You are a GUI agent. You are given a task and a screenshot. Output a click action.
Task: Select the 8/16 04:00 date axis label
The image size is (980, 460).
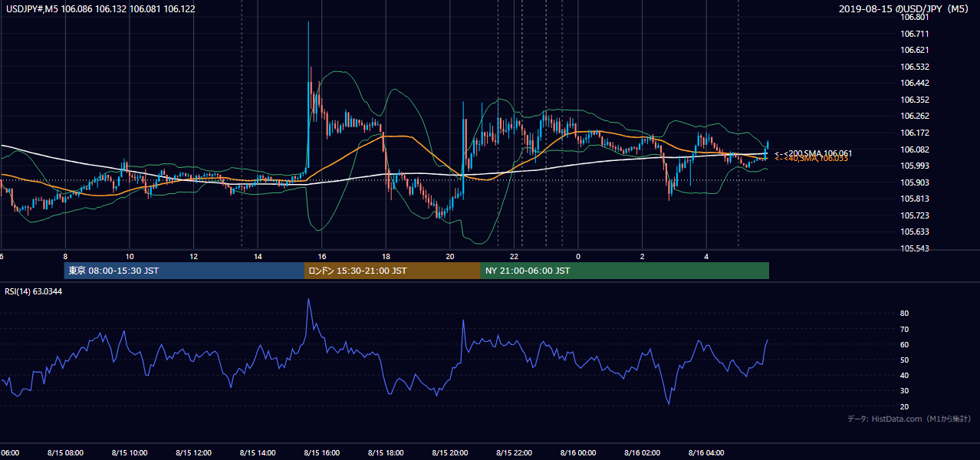point(707,453)
